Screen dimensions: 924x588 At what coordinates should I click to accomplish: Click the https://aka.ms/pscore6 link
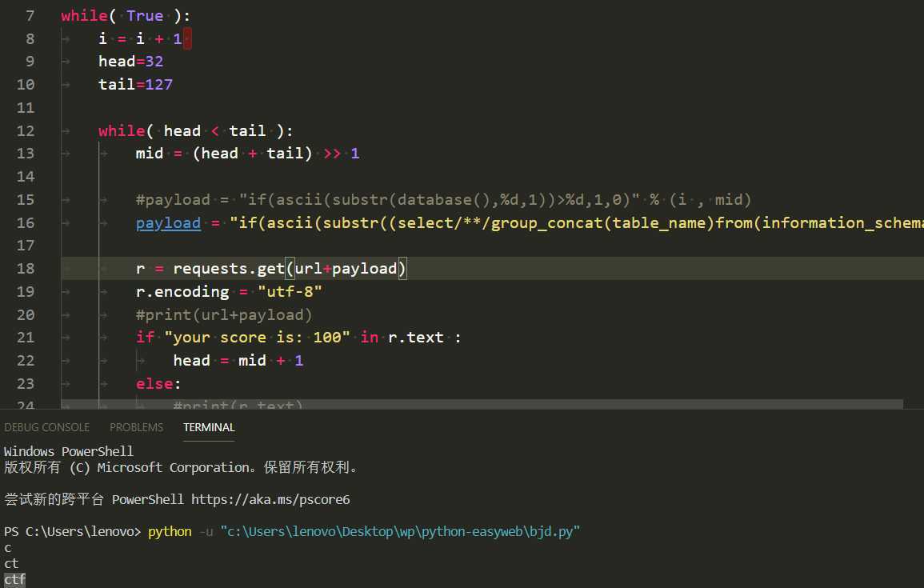pyautogui.click(x=270, y=500)
